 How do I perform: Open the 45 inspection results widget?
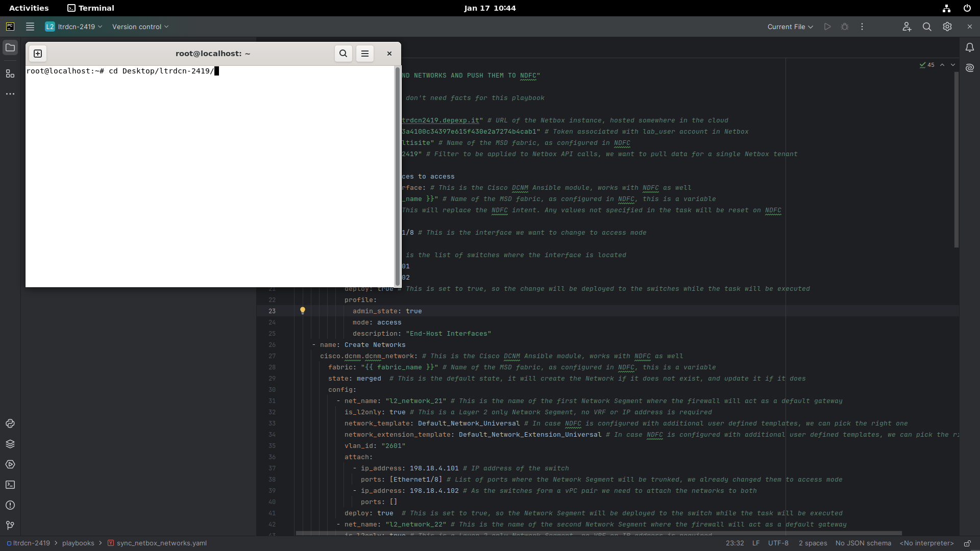tap(927, 65)
